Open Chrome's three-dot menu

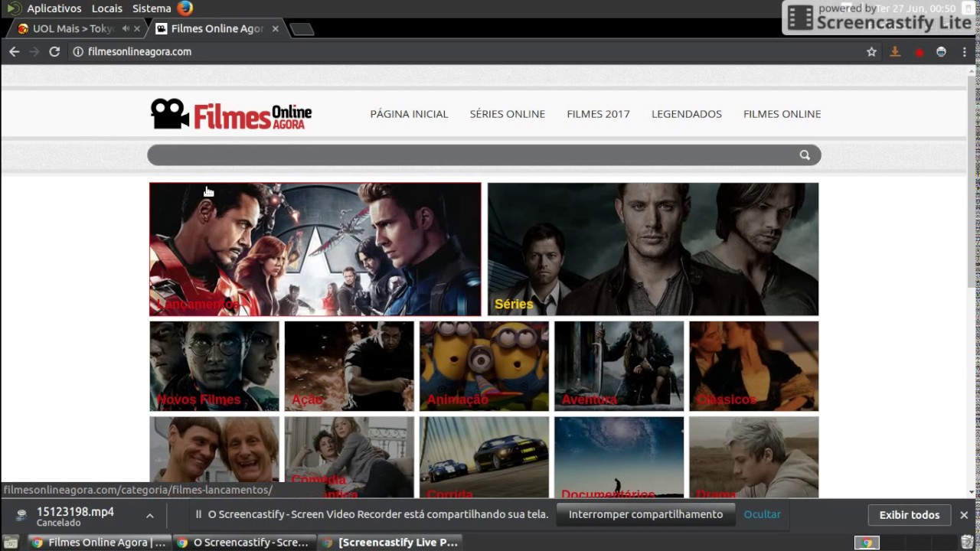coord(965,51)
